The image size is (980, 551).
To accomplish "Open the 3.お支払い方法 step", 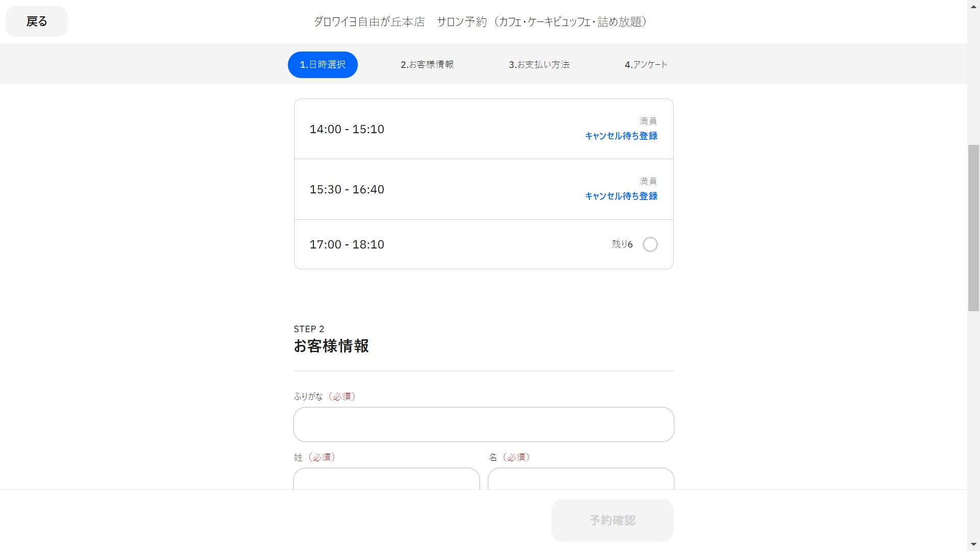I will [539, 65].
